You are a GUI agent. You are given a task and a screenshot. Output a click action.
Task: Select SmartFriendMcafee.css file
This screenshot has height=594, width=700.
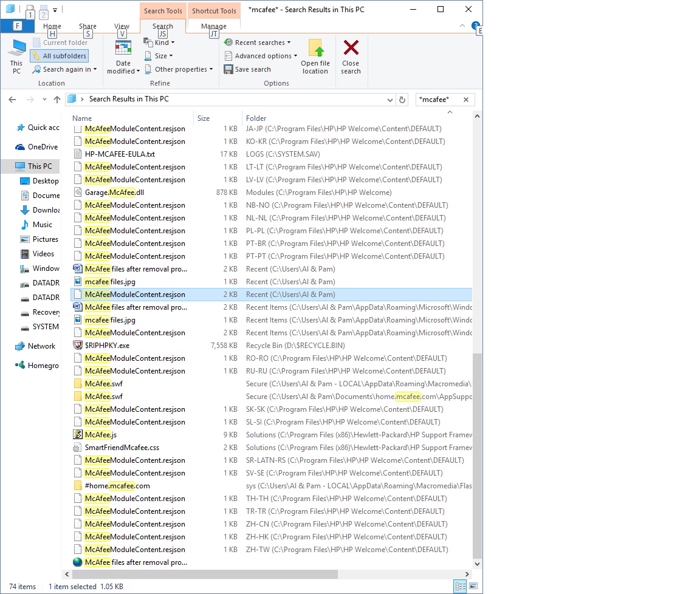tap(122, 448)
